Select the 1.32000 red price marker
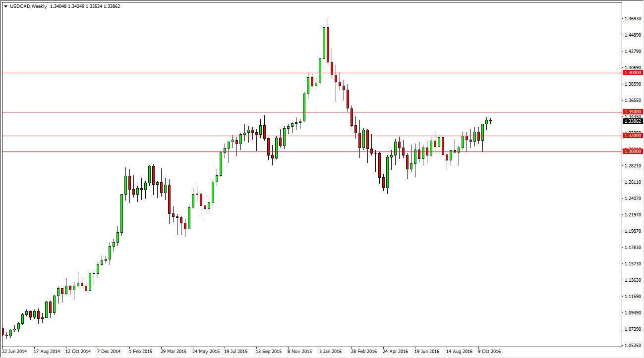The width and height of the screenshot is (644, 358). pos(633,135)
